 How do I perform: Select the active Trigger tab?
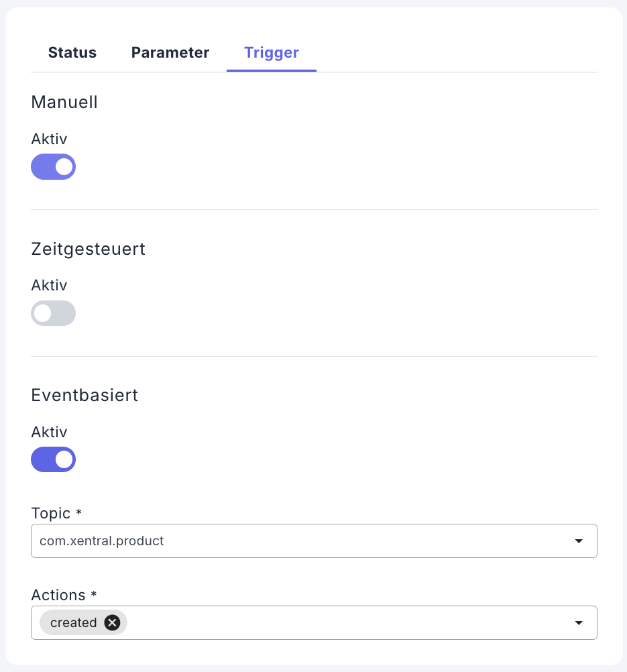coord(271,52)
